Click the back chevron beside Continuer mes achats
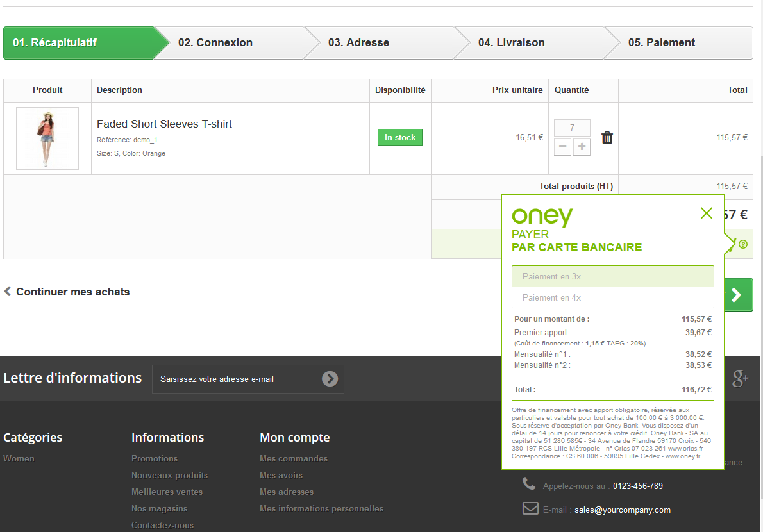Viewport: 763px width, 532px height. (7, 291)
